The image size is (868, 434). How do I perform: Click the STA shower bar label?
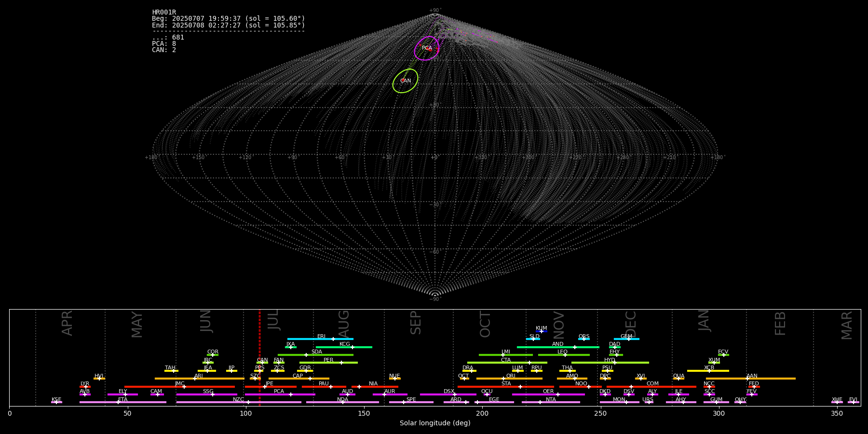point(506,384)
